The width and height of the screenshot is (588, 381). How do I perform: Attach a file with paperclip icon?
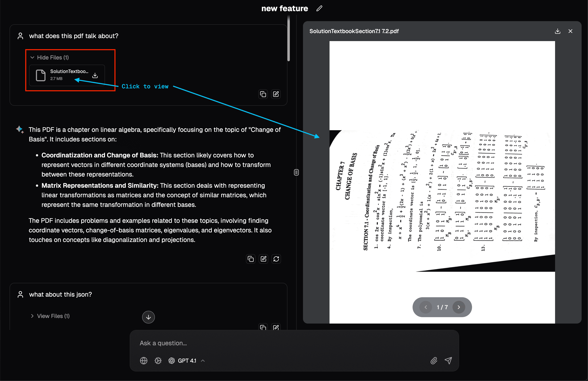[x=434, y=361]
